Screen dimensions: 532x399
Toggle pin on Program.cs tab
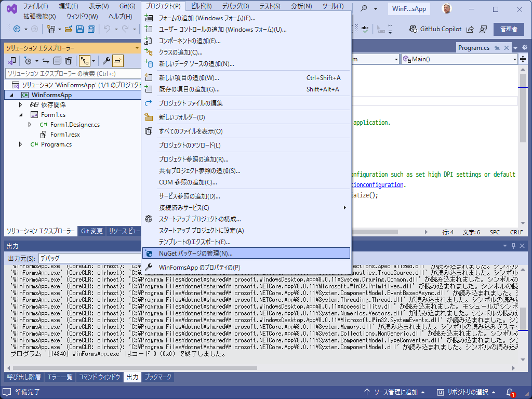point(497,48)
